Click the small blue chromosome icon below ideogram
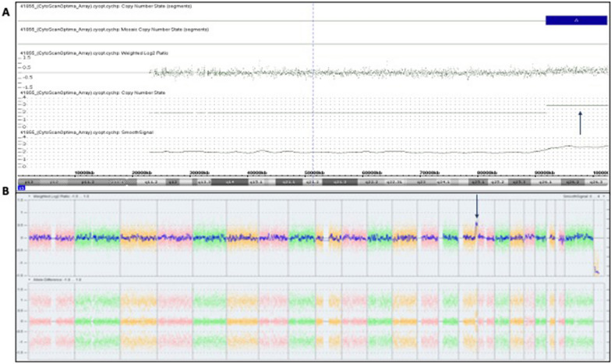The height and width of the screenshot is (364, 611). coord(22,188)
